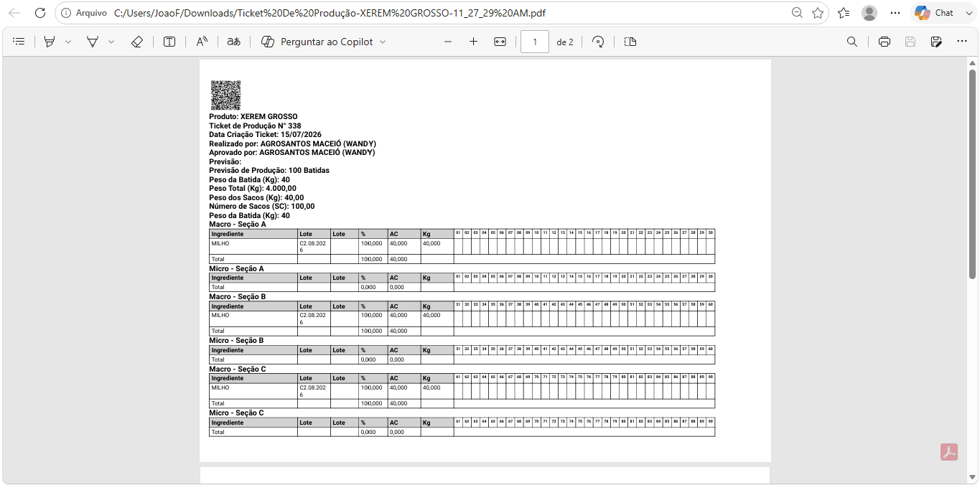Refresh the browser page
The width and height of the screenshot is (980, 485).
click(40, 13)
